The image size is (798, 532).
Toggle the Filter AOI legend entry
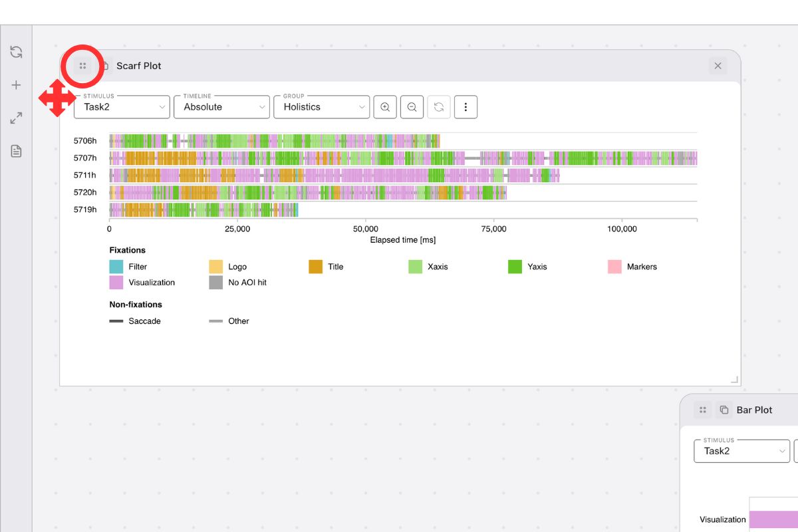114,266
